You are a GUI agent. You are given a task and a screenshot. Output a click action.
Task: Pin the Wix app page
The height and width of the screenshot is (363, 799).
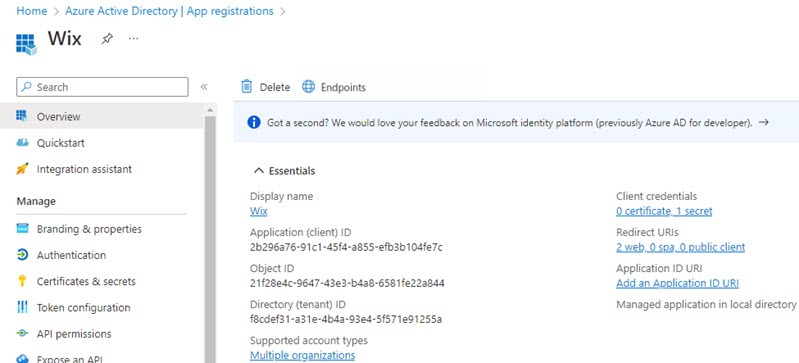(107, 39)
